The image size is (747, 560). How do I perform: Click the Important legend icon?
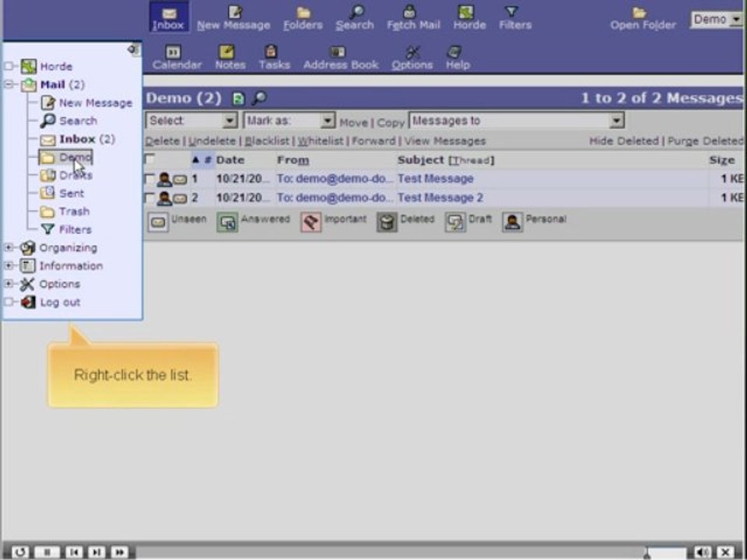click(311, 222)
